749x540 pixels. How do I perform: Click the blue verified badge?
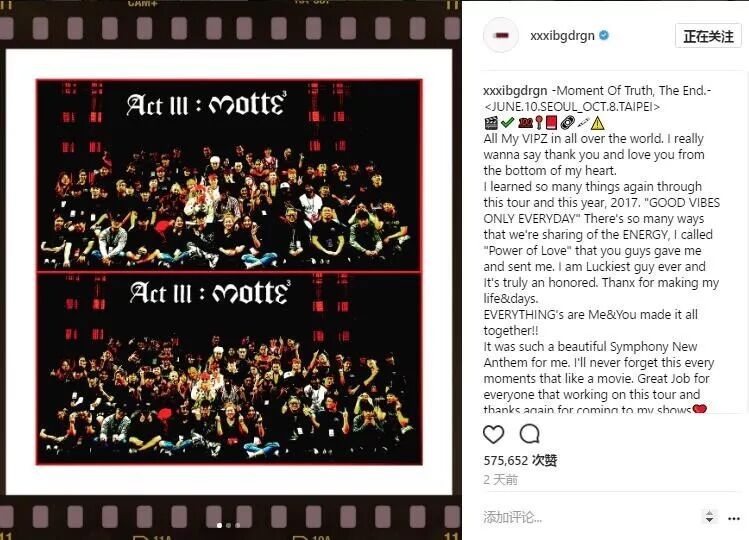(604, 35)
